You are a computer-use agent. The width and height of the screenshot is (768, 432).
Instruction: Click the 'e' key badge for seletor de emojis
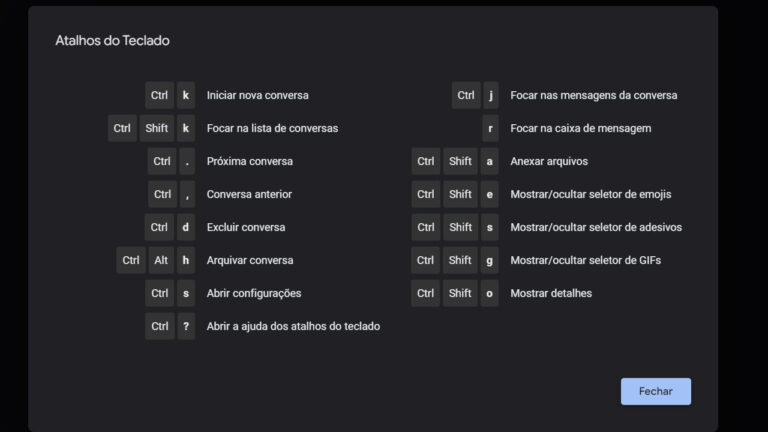click(489, 194)
